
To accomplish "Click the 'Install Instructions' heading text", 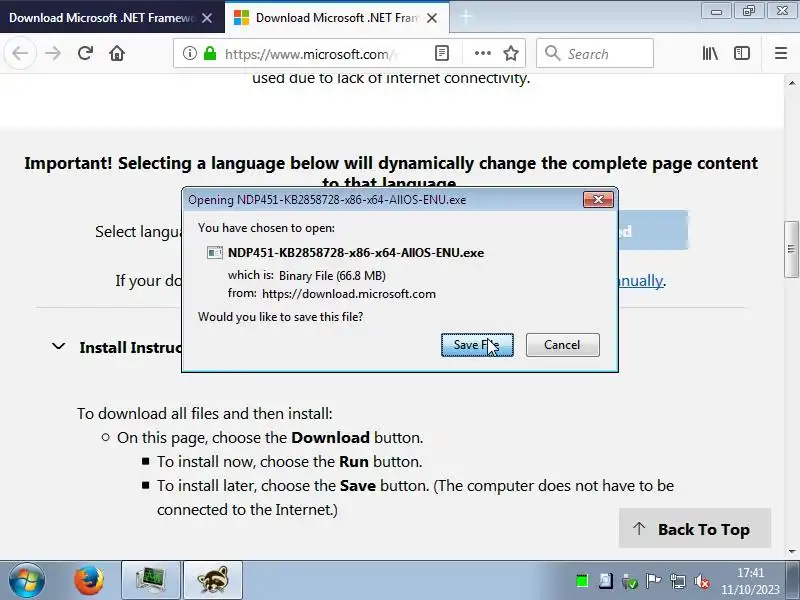I will [130, 347].
